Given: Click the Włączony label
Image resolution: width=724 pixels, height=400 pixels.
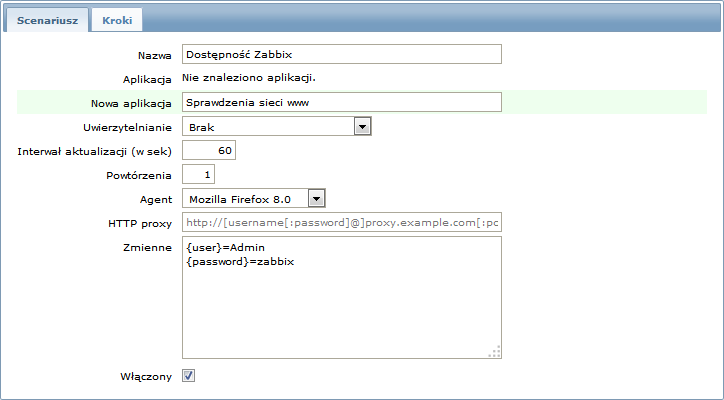Looking at the screenshot, I should (x=146, y=376).
